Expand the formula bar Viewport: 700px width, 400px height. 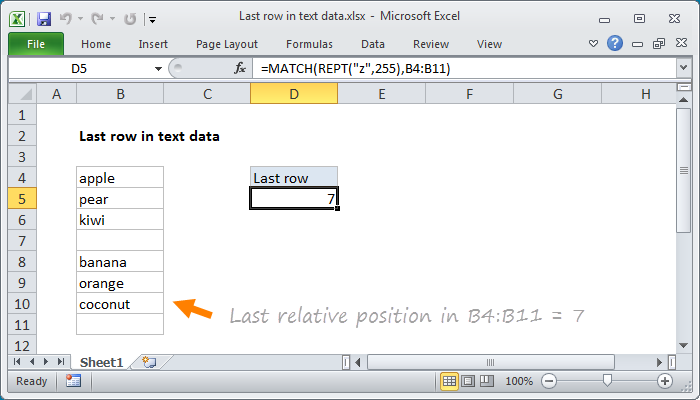click(683, 68)
